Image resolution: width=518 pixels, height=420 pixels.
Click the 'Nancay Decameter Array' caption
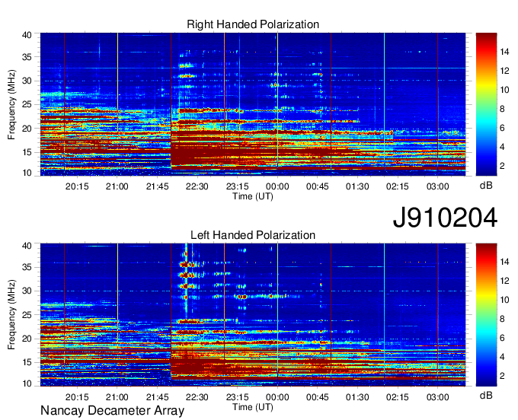[x=112, y=411]
